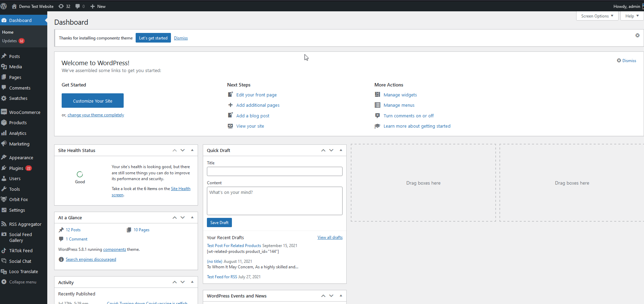This screenshot has height=304, width=644.
Task: Click Customize Your Site button
Action: (x=92, y=101)
